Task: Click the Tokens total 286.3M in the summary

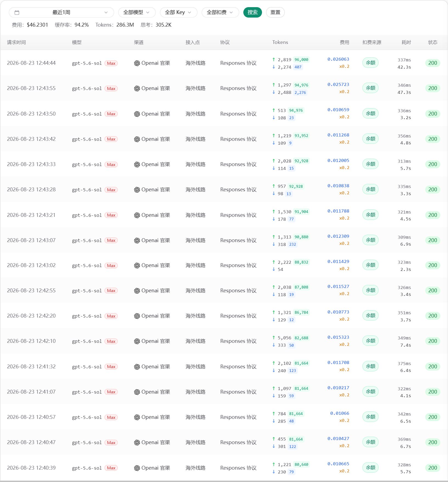Action: tap(125, 25)
